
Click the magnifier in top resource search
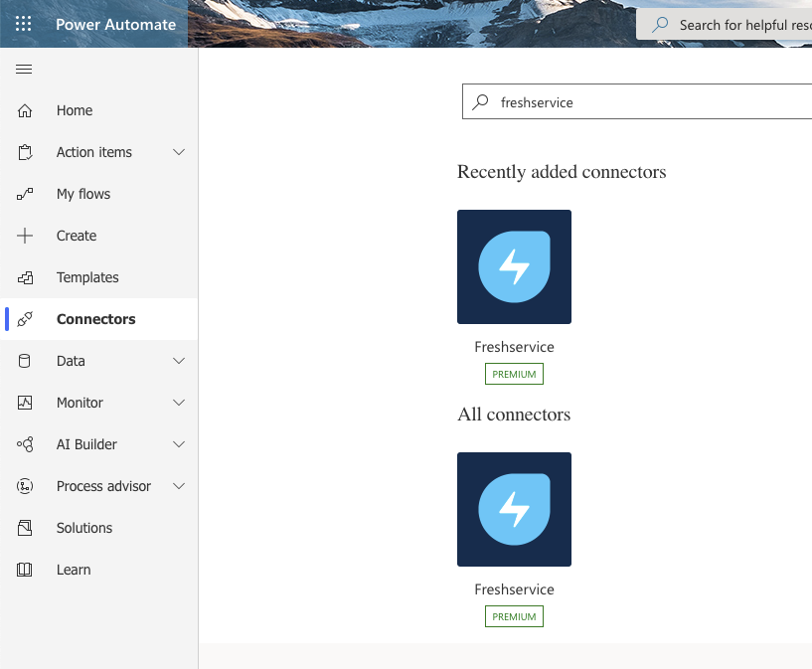tap(660, 24)
